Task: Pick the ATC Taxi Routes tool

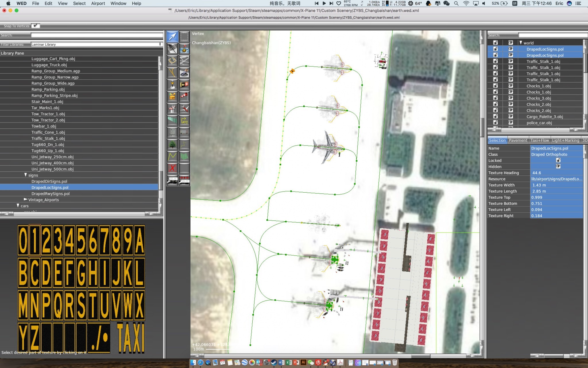Action: pyautogui.click(x=184, y=120)
